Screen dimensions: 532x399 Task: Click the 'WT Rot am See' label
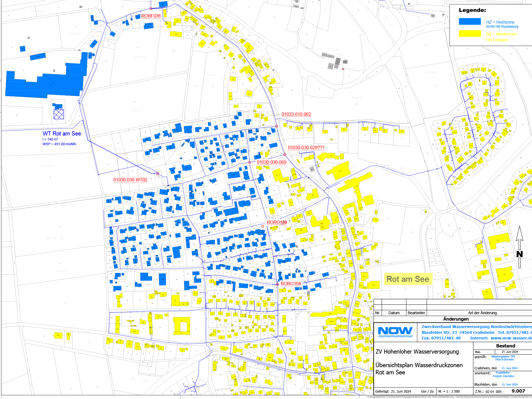[62, 134]
